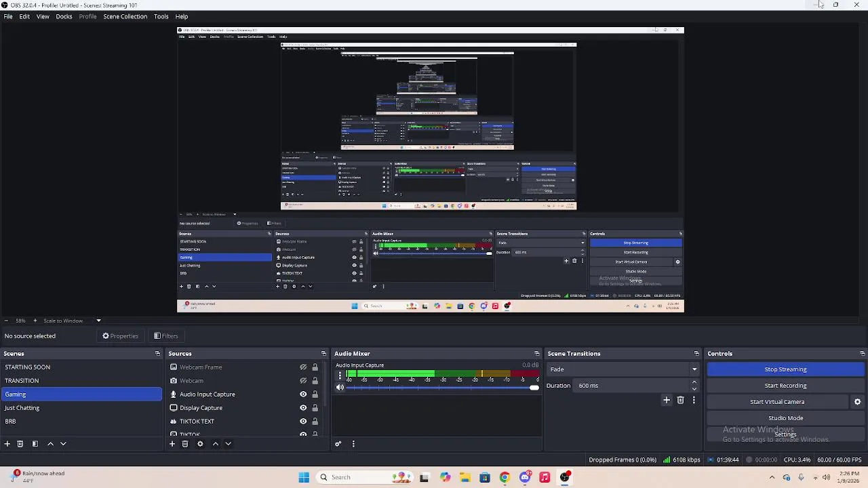Pop out the Scenes dock
The image size is (868, 488).
click(x=157, y=354)
